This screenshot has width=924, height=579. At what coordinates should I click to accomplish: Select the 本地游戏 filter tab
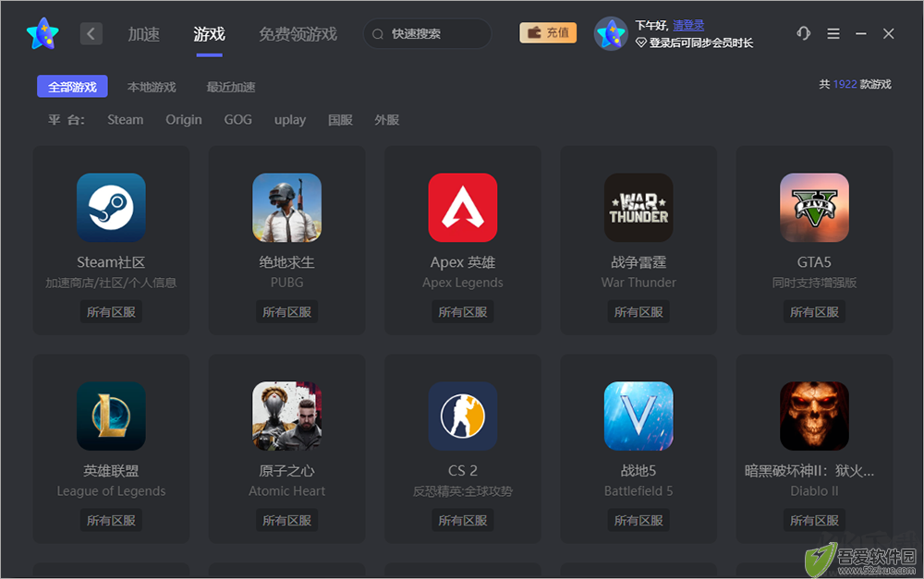(152, 87)
